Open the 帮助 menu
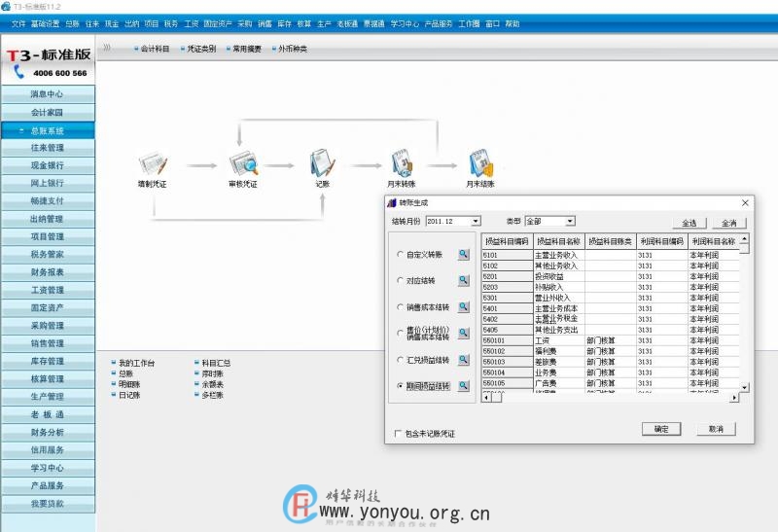 pyautogui.click(x=513, y=23)
